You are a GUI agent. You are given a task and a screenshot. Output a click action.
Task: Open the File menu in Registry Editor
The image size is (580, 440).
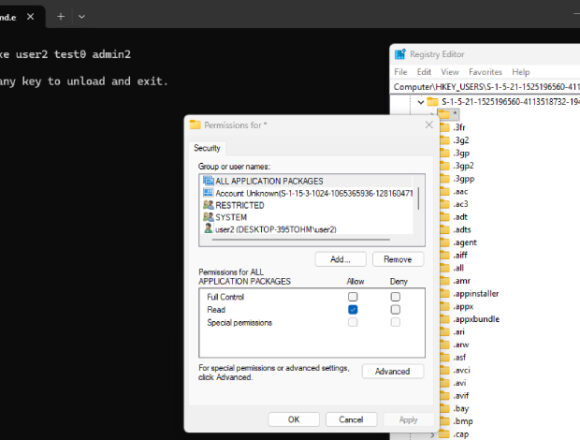(401, 72)
